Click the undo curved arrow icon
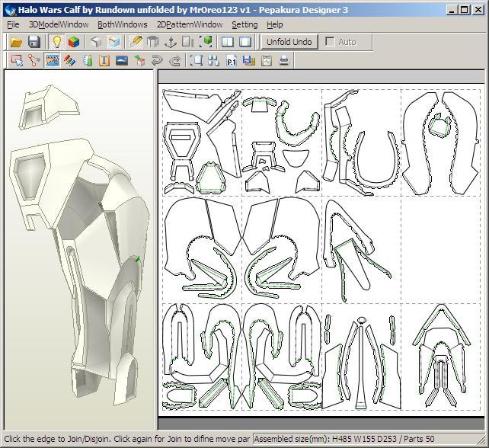 (x=157, y=60)
